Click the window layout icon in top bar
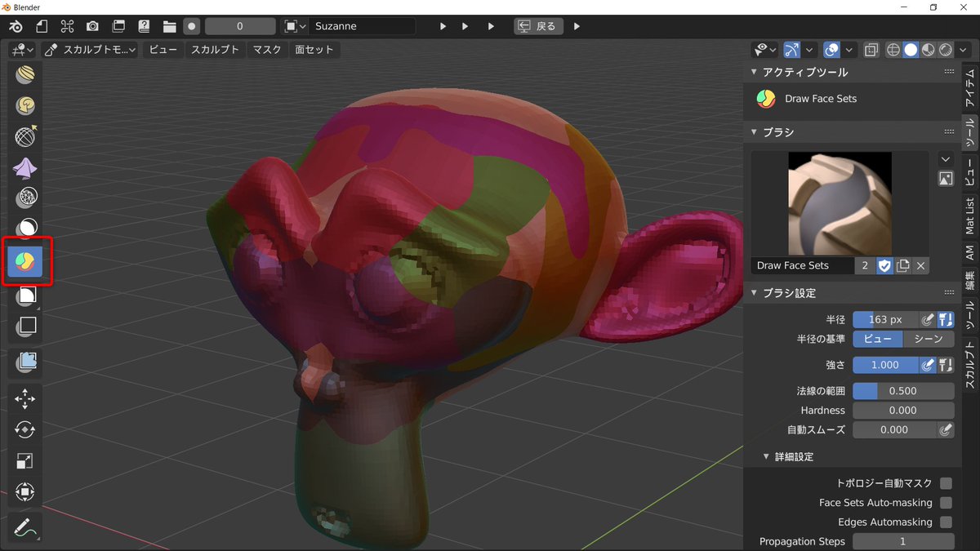Screen dimensions: 980x551 [118, 26]
